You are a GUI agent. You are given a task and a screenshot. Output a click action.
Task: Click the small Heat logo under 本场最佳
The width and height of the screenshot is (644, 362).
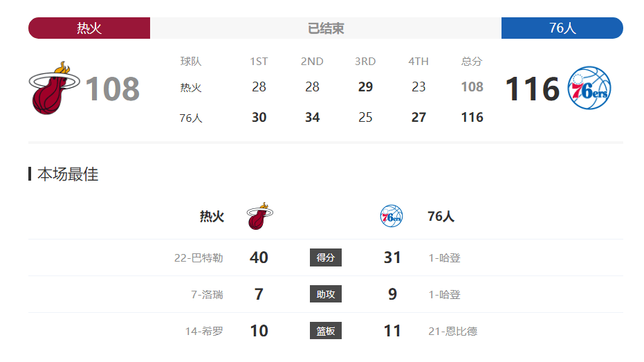pyautogui.click(x=259, y=216)
